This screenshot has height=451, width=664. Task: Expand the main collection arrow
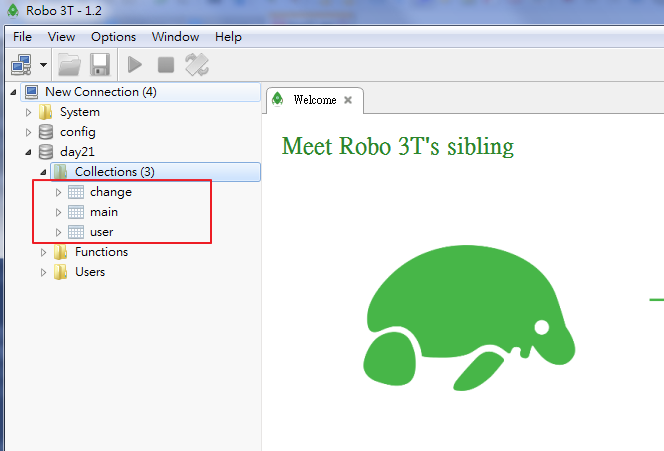58,212
